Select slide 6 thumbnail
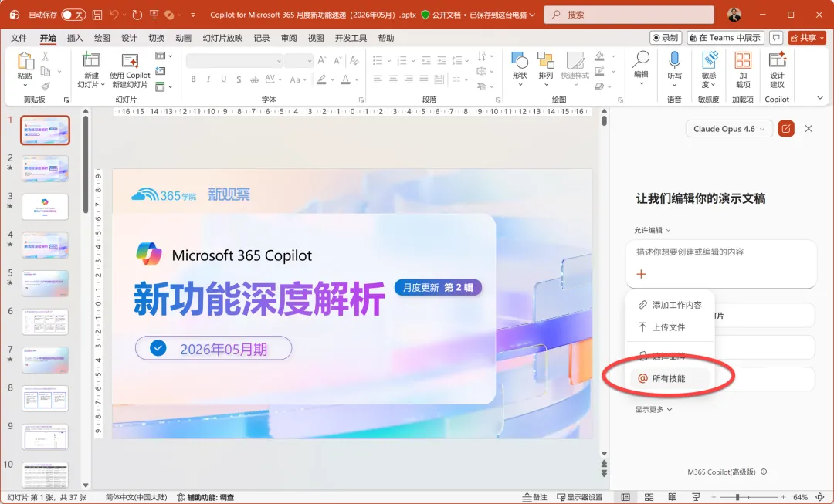 coord(46,322)
